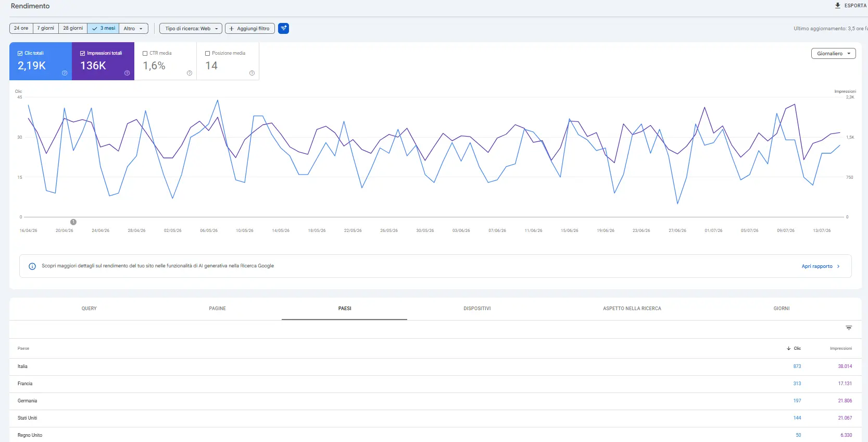Image resolution: width=868 pixels, height=442 pixels.
Task: Switch to the PAGINE tab
Action: click(x=218, y=309)
